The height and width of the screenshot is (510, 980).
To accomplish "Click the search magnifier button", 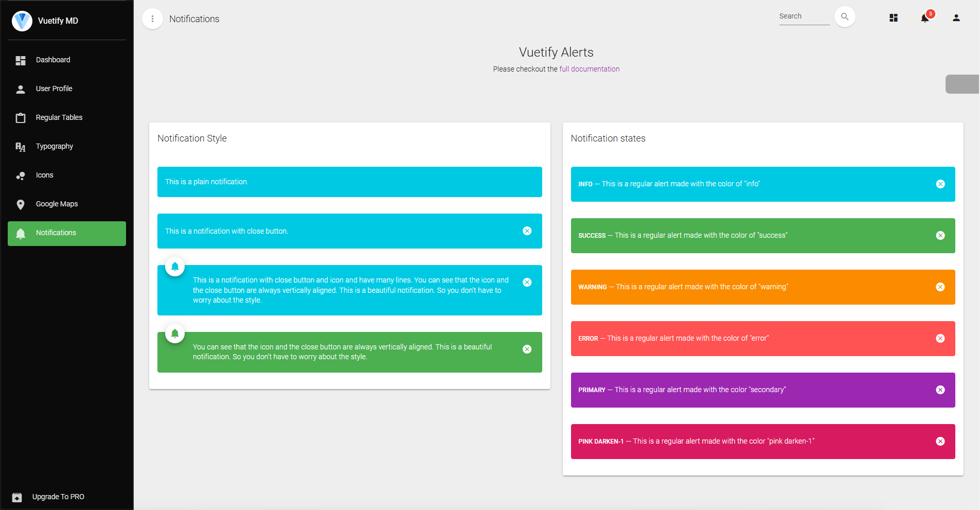I will tap(845, 17).
